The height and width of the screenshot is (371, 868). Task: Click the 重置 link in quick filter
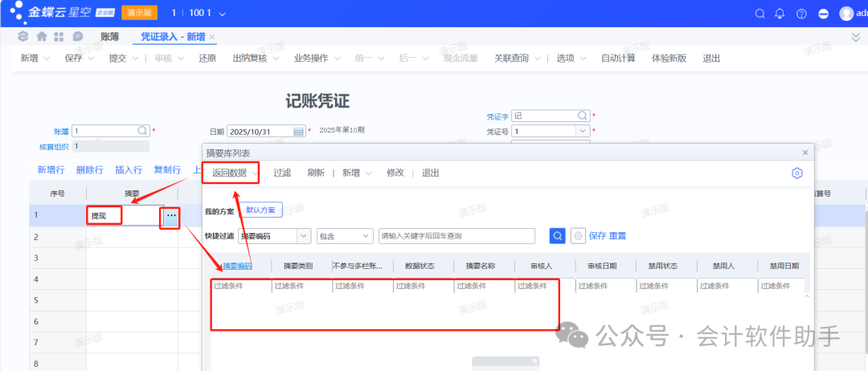coord(618,235)
